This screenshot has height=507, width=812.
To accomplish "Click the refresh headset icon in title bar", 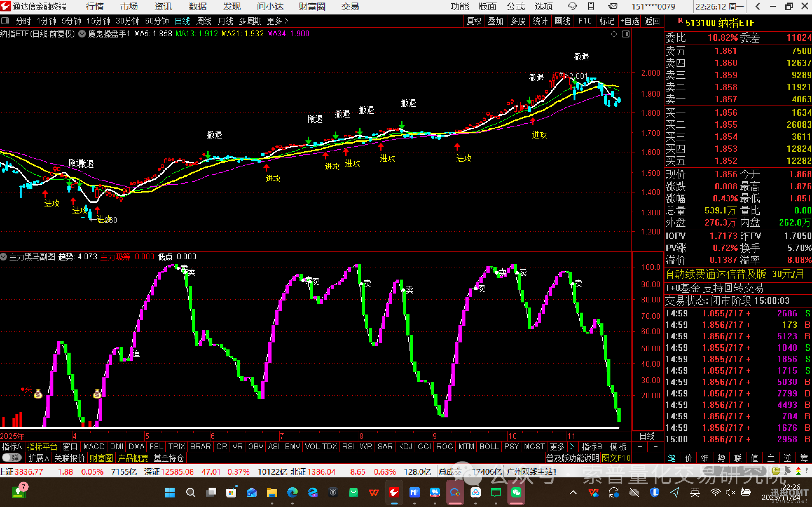I will pos(572,6).
